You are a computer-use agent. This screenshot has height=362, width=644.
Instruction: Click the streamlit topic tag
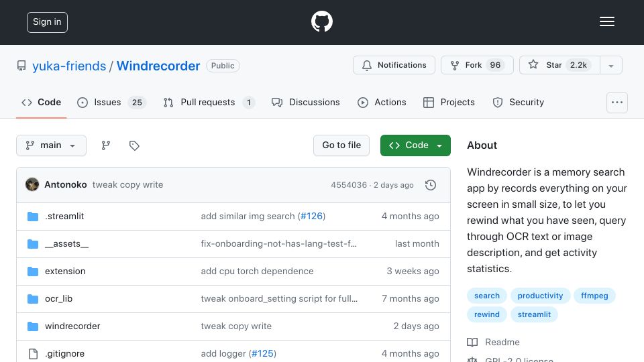click(x=534, y=314)
